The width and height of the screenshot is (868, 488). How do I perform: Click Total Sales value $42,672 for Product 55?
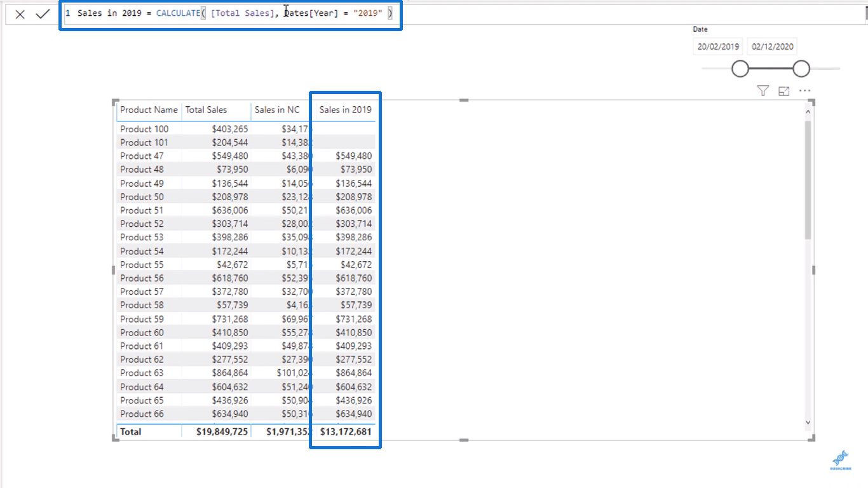click(233, 264)
